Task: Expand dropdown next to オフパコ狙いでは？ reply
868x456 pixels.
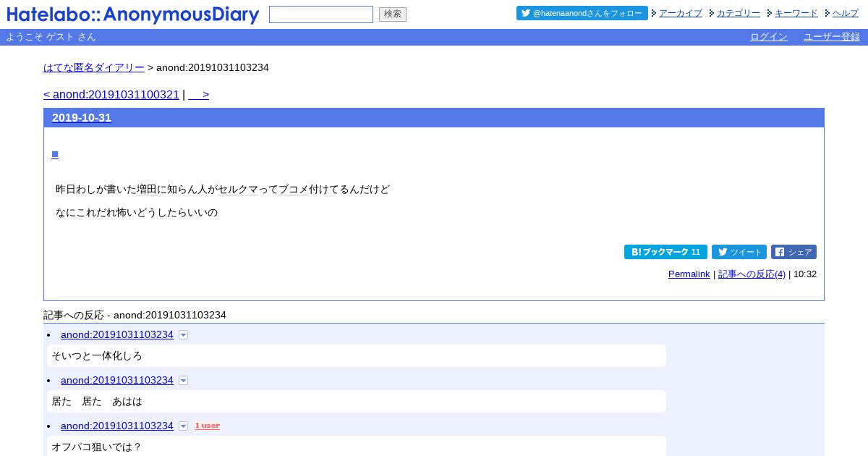Action: click(184, 426)
